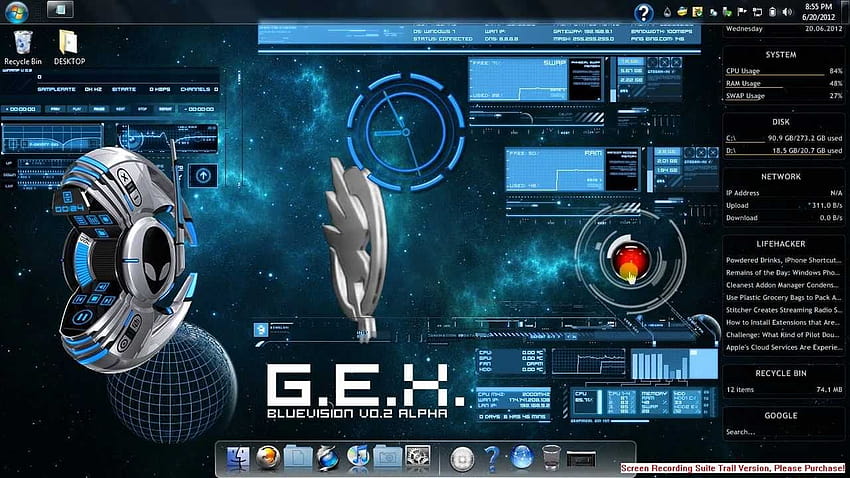Close the alien player with its X button
This screenshot has height=478, width=850.
124,177
